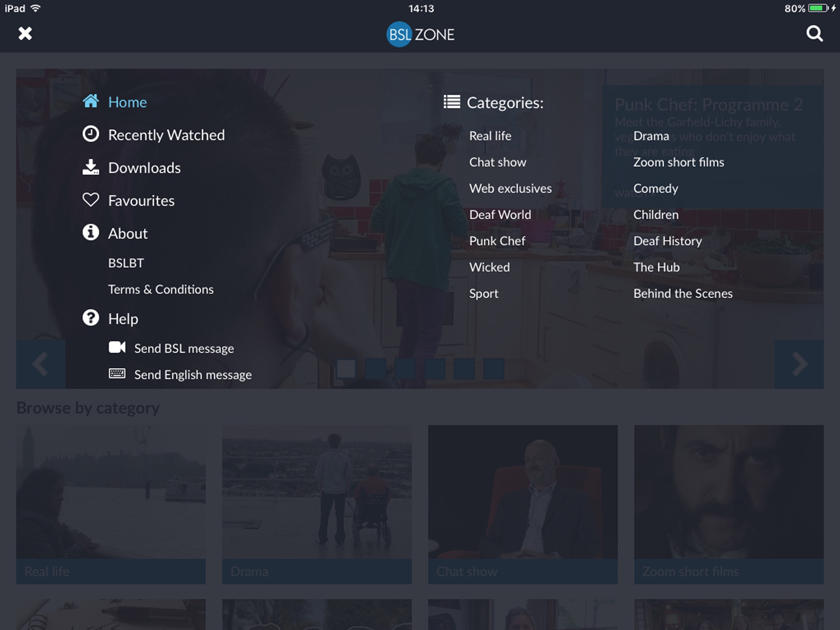Click the keyboard icon for English message
Image resolution: width=840 pixels, height=630 pixels.
pyautogui.click(x=117, y=373)
